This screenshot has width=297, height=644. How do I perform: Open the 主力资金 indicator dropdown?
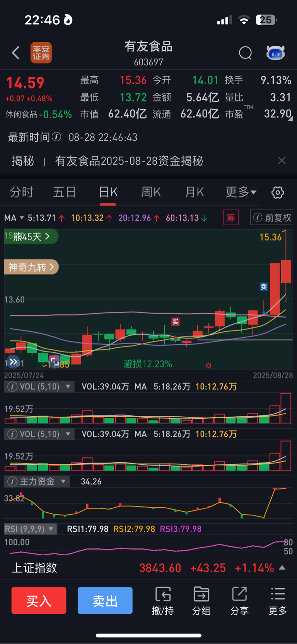(x=37, y=481)
